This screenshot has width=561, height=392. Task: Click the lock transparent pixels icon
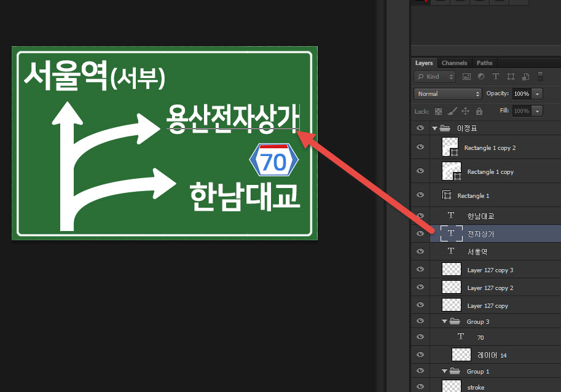coord(438,111)
